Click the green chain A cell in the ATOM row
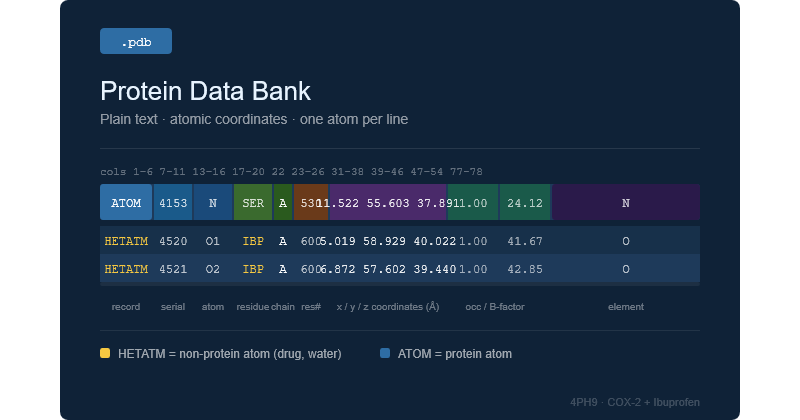The image size is (800, 420). [283, 202]
